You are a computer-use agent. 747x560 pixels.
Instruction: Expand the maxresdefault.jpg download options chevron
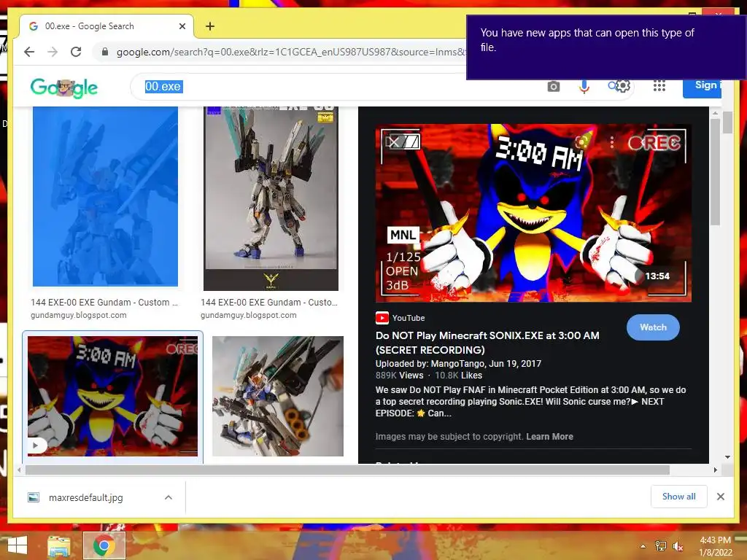click(x=169, y=497)
